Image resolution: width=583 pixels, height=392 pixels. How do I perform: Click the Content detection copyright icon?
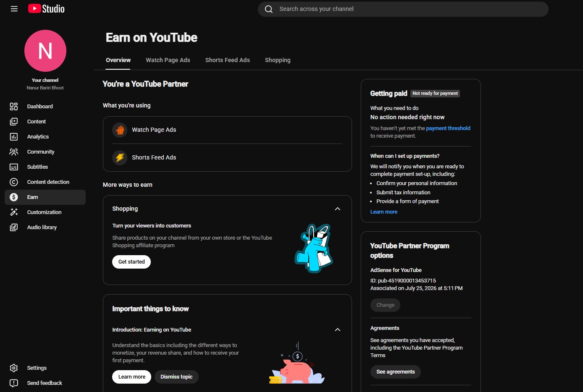pyautogui.click(x=14, y=182)
